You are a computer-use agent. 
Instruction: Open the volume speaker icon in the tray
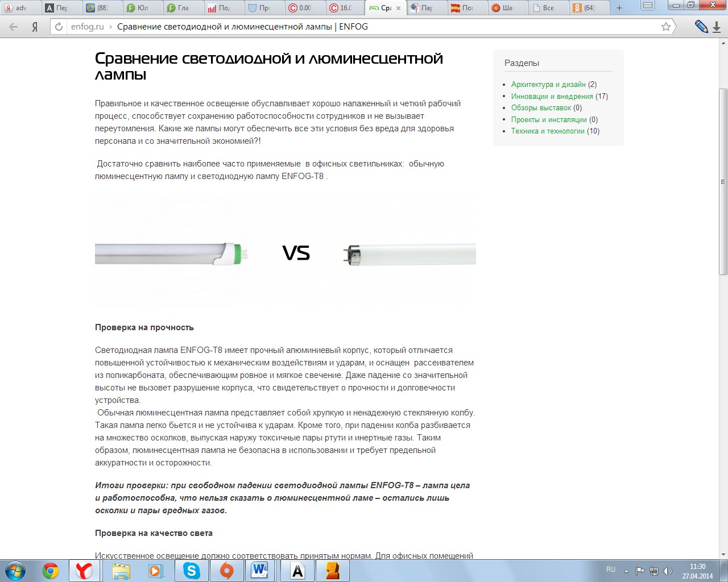[668, 571]
